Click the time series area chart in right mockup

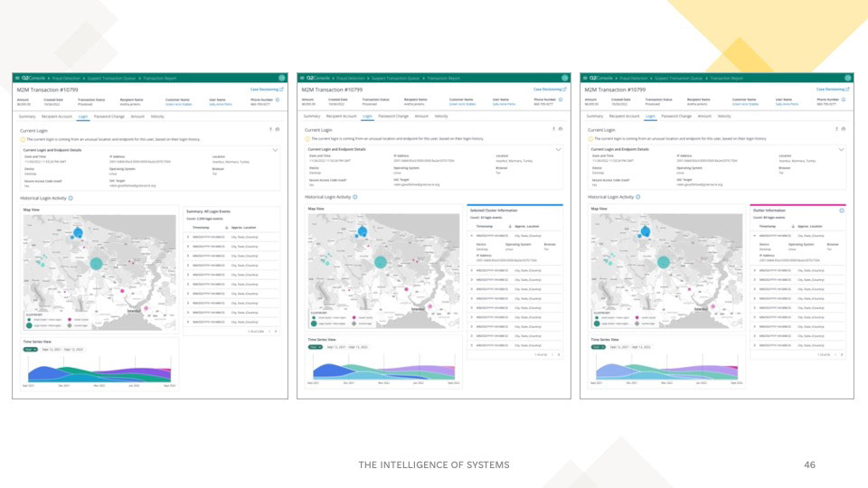click(x=666, y=371)
